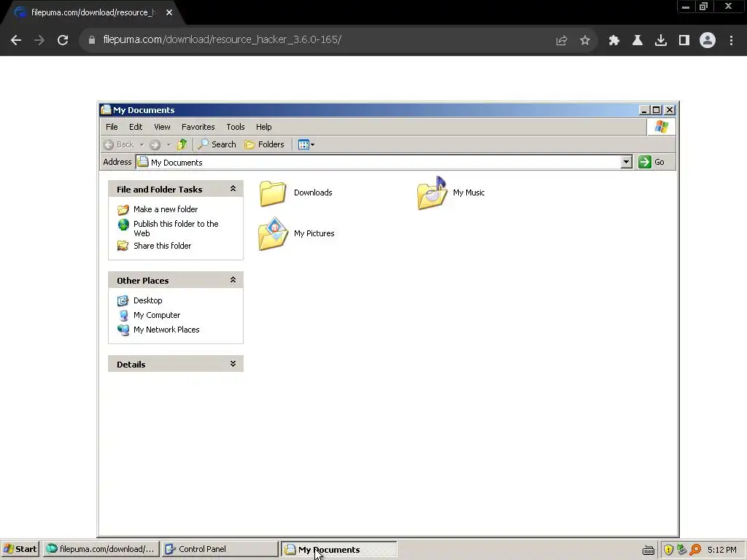Screen dimensions: 747x560
Task: Open the Tools menu
Action: [236, 127]
